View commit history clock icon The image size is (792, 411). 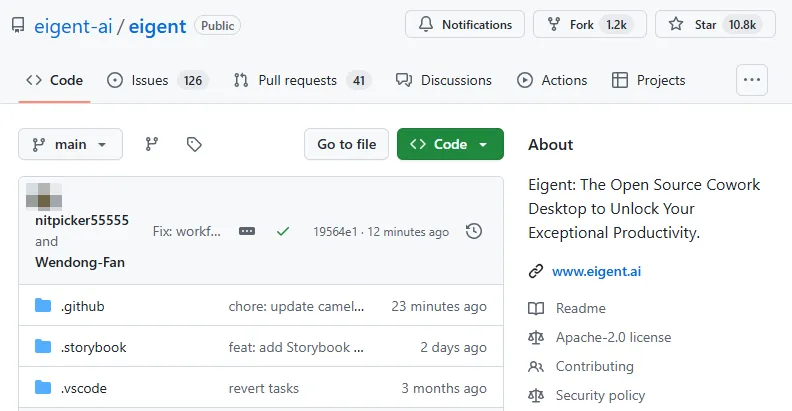coord(474,231)
